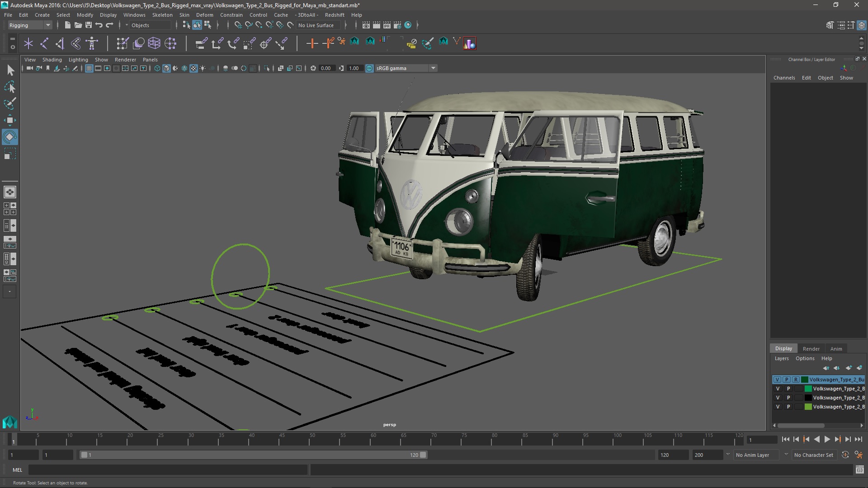Toggle reference R of first Volkswagen layer
868x488 pixels.
[796, 380]
